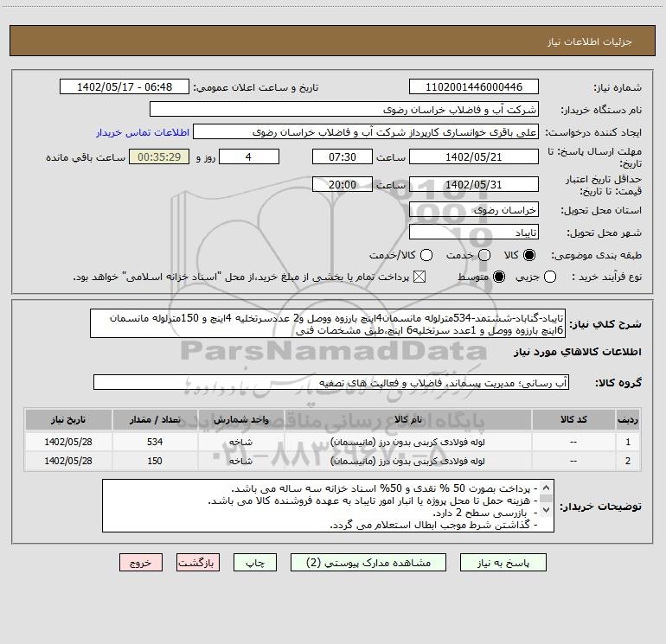Open اطلاعات تماس خریدار link
Image resolution: width=666 pixels, height=644 pixels.
[x=143, y=132]
